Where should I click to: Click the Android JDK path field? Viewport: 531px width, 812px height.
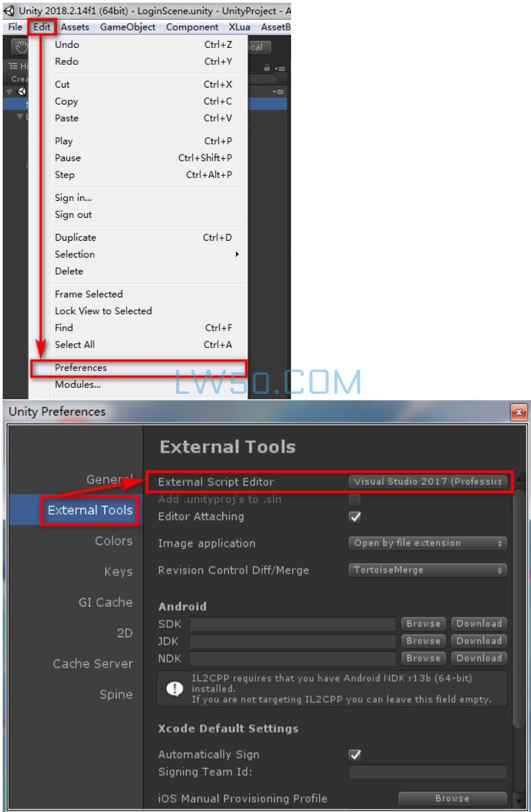(292, 641)
